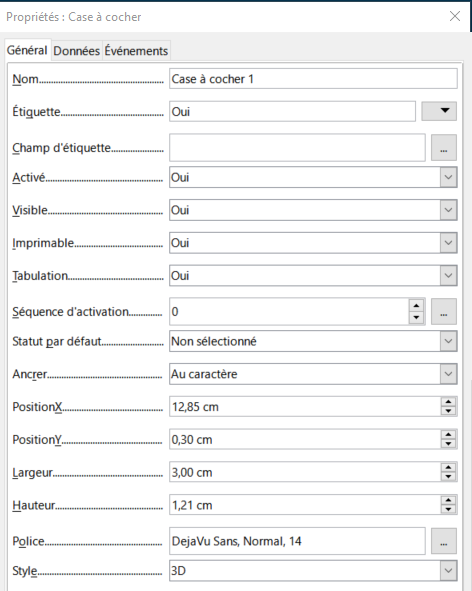The height and width of the screenshot is (591, 472).
Task: Click the Nom text field
Action: 313,79
